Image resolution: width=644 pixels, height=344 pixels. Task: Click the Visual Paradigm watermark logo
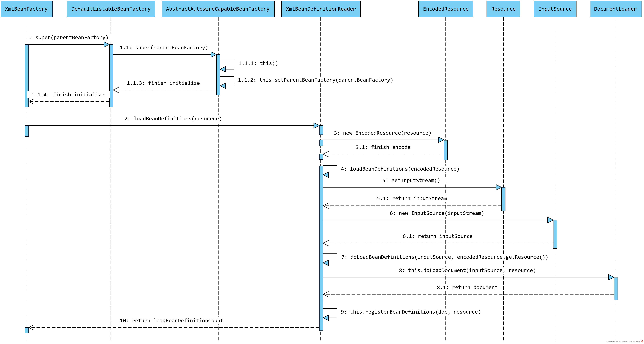coord(642,341)
